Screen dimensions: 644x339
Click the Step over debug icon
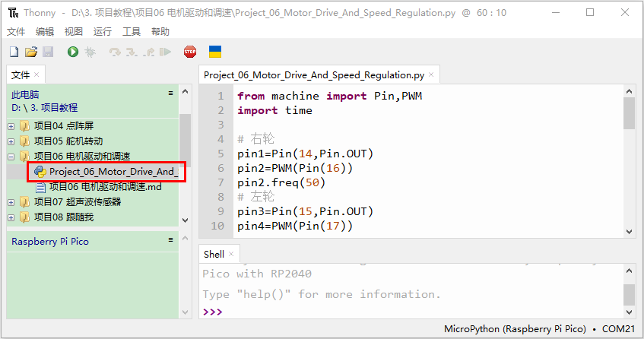pos(115,52)
